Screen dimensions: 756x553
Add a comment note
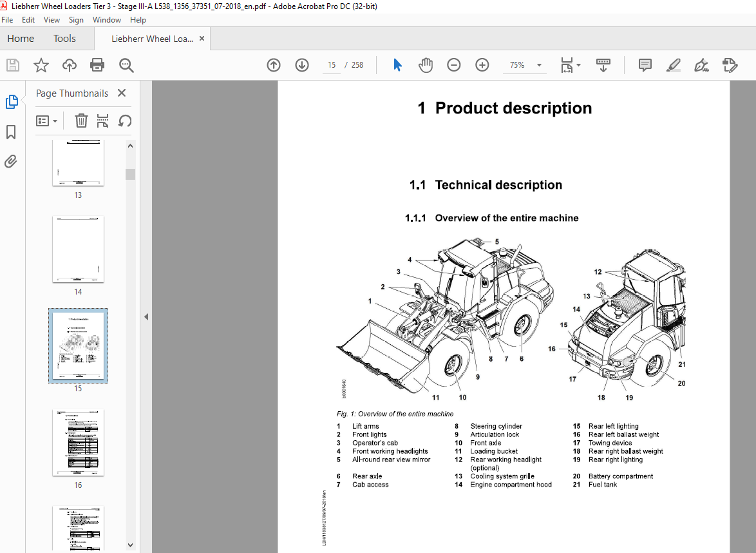[x=645, y=65]
